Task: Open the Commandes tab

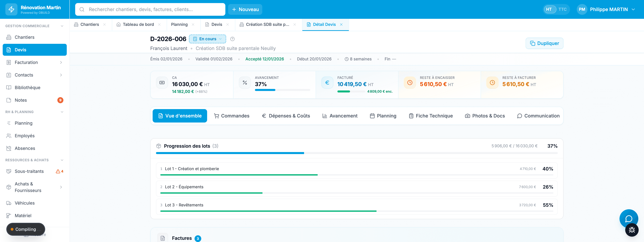Action: (x=231, y=116)
